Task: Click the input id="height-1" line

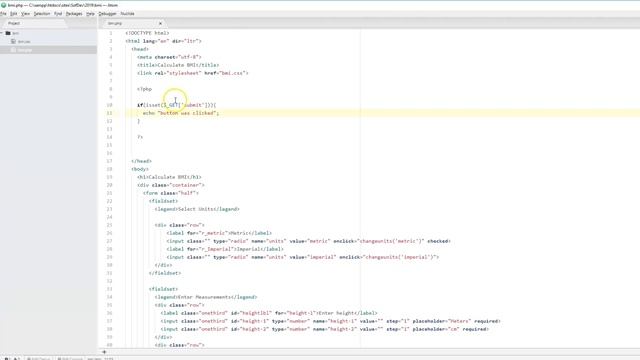Action: pyautogui.click(x=330, y=321)
